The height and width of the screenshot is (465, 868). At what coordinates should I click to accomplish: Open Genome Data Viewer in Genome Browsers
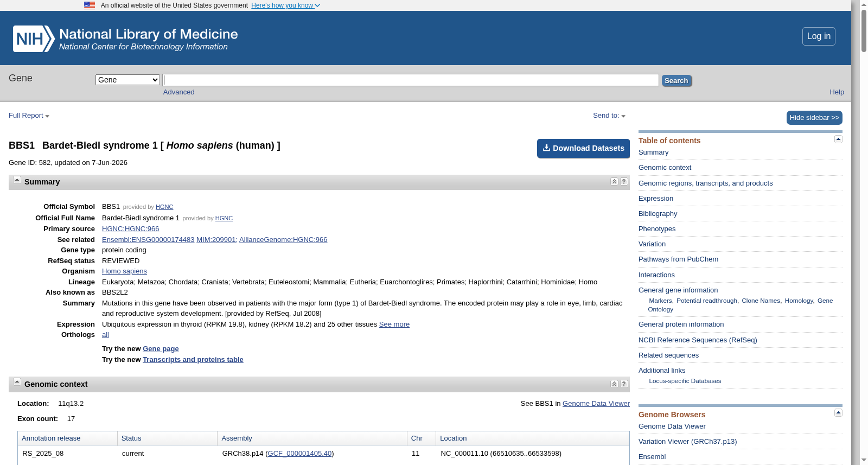click(x=672, y=426)
